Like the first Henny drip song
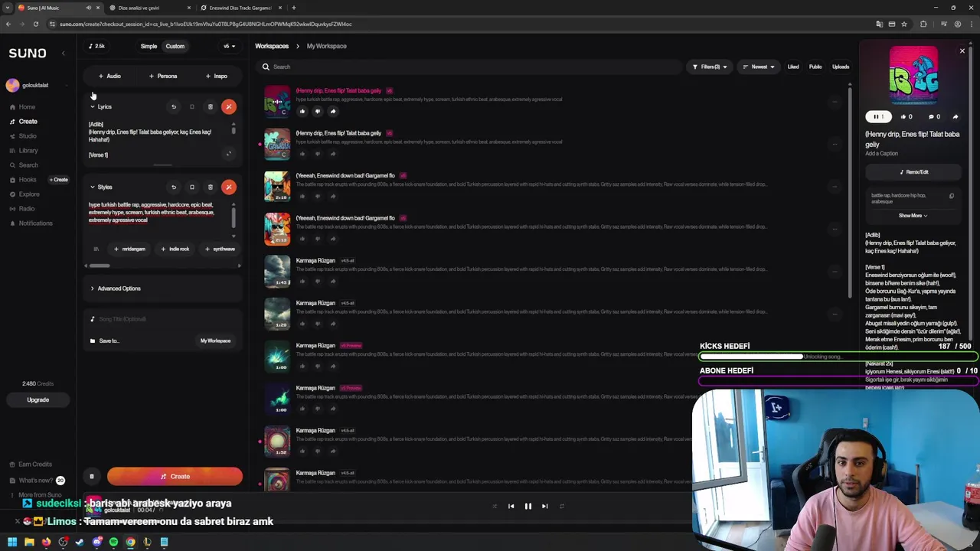 302,112
